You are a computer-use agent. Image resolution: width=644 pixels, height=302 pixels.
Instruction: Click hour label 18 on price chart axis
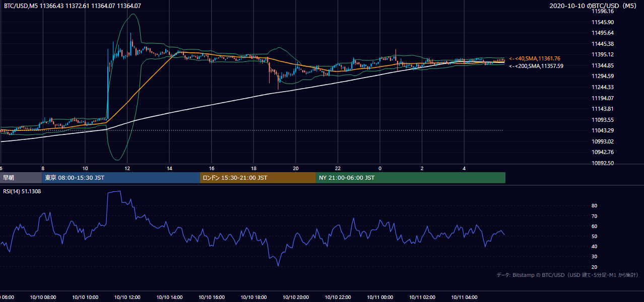pyautogui.click(x=253, y=168)
